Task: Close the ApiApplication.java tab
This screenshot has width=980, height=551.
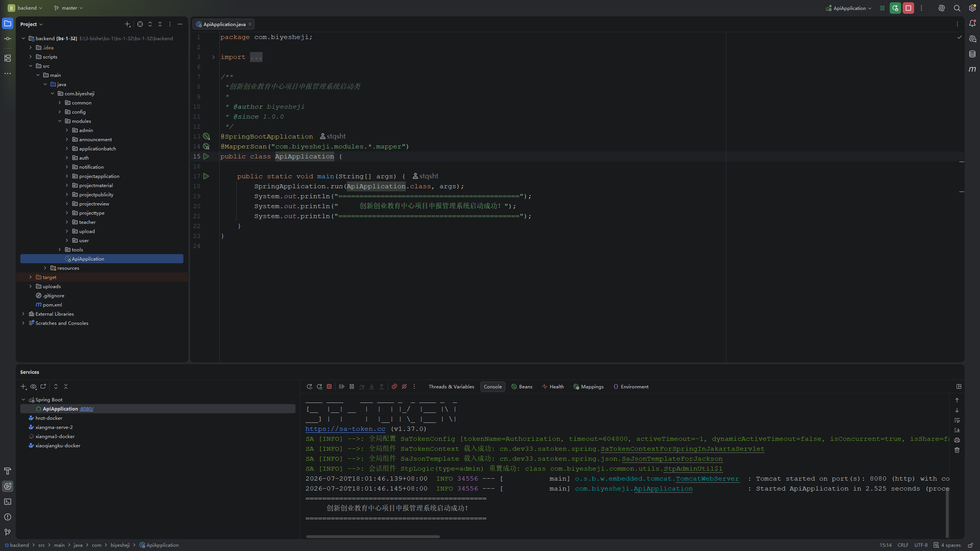Action: tap(250, 24)
